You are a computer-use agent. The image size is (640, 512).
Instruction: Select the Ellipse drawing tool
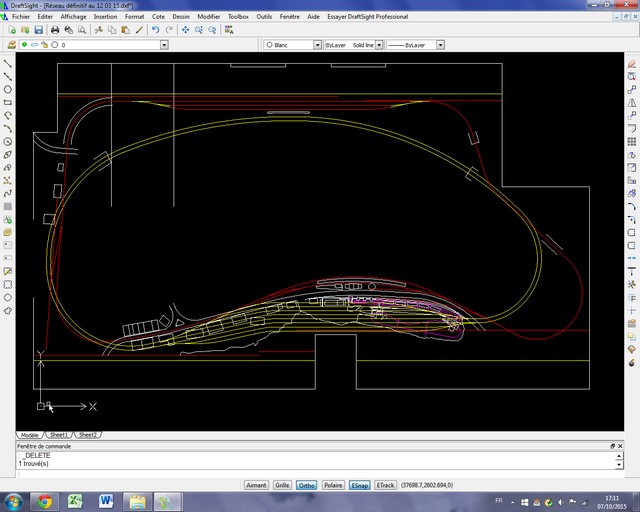click(x=7, y=155)
